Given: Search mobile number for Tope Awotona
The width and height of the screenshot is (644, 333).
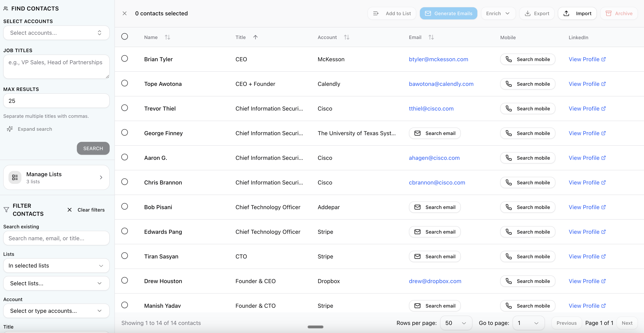Looking at the screenshot, I should click(527, 84).
